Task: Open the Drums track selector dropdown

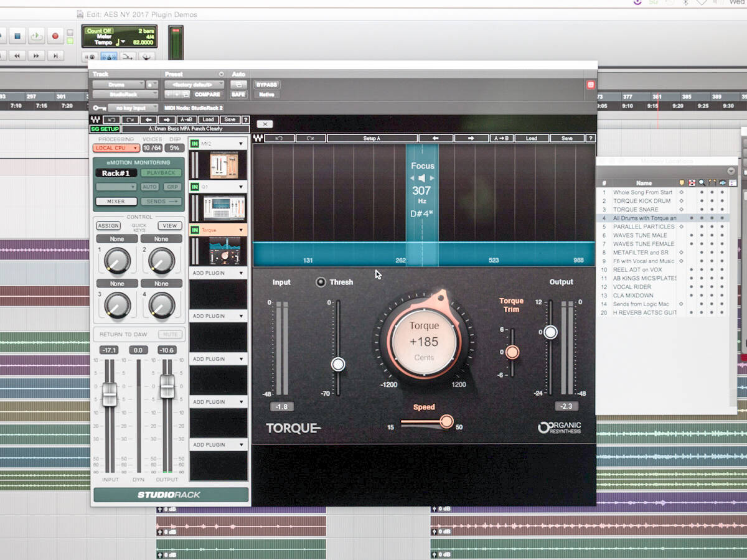Action: (118, 85)
